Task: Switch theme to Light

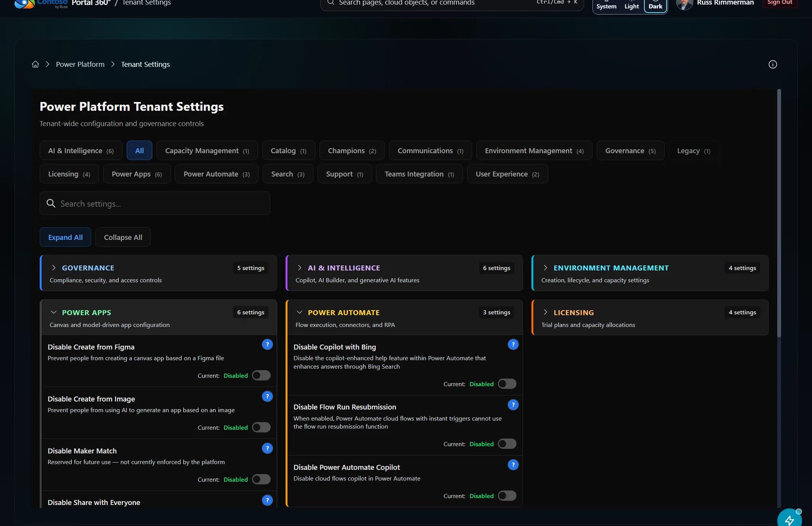Action: pyautogui.click(x=631, y=5)
